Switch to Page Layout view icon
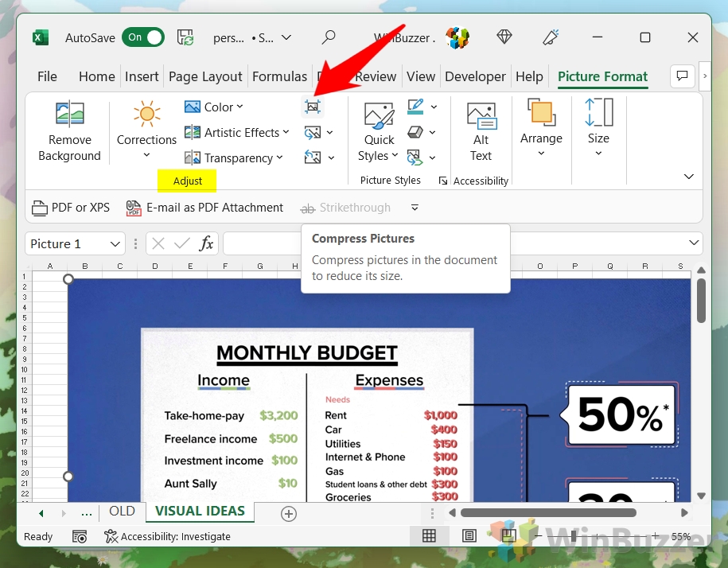This screenshot has height=568, width=728. (x=469, y=536)
